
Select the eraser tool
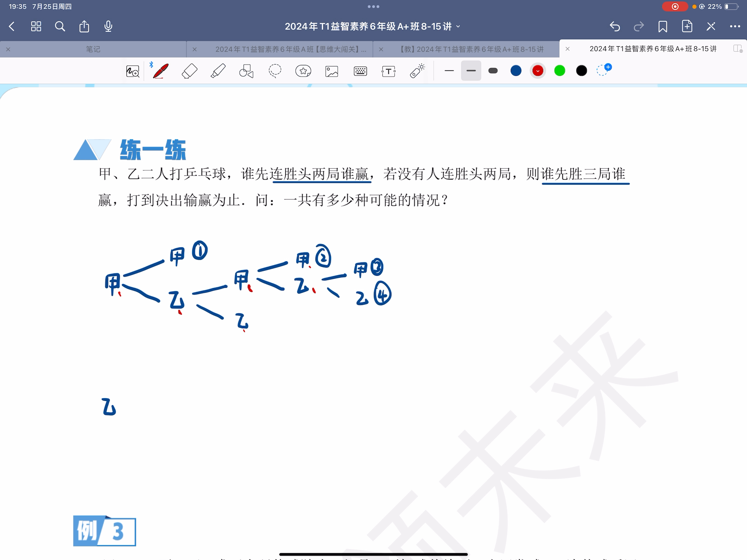click(189, 71)
